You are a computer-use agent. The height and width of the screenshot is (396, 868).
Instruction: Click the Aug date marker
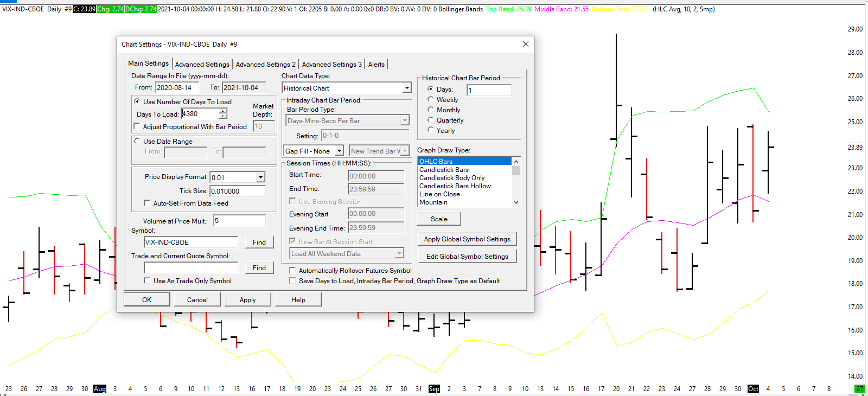tap(100, 388)
